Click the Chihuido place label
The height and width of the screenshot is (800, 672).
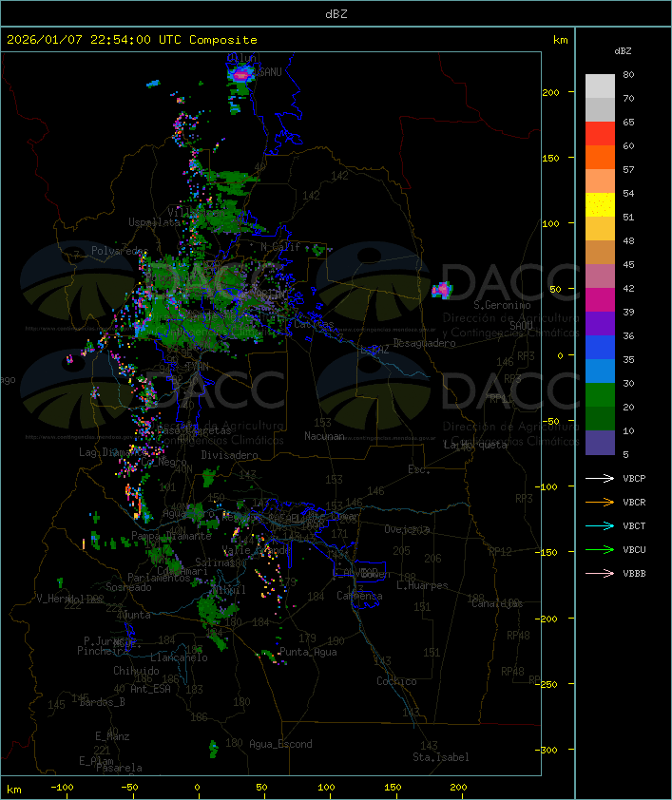[x=136, y=671]
